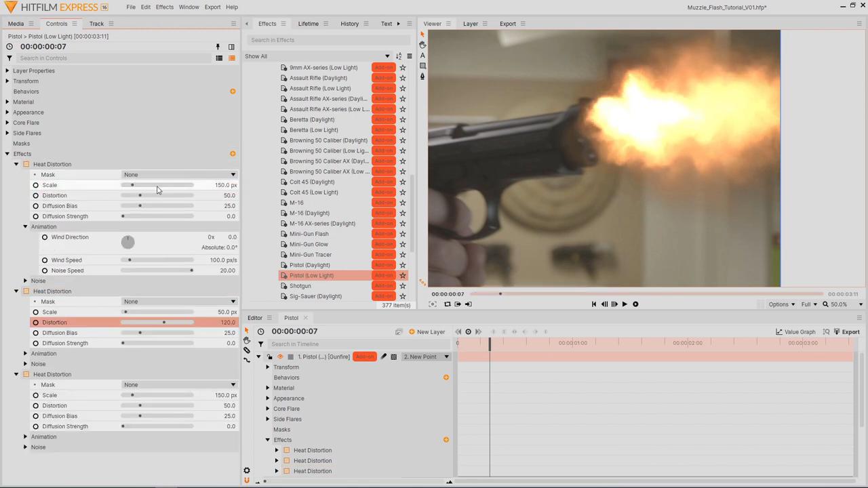868x488 pixels.
Task: Open Mask dropdown of first Heat Distortion
Action: tap(179, 175)
